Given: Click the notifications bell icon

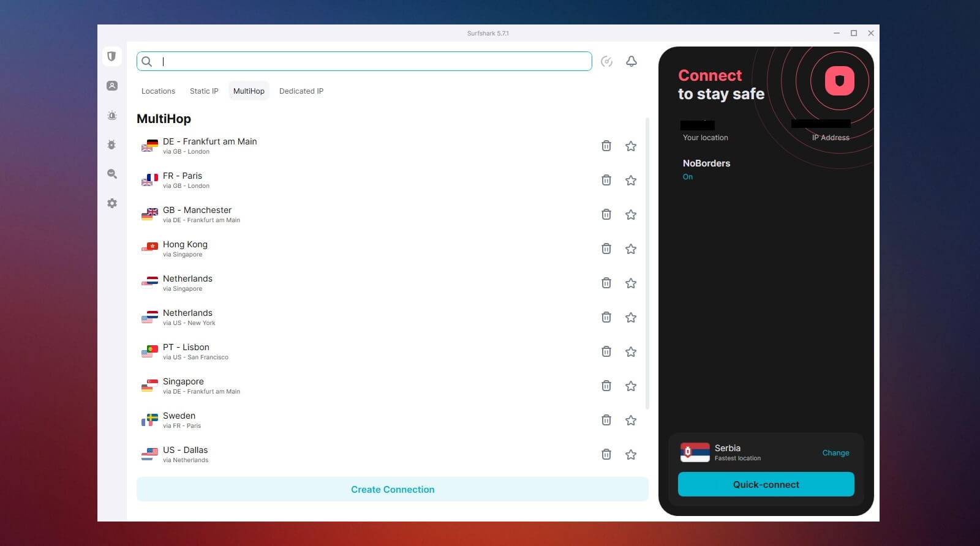Looking at the screenshot, I should (x=631, y=61).
